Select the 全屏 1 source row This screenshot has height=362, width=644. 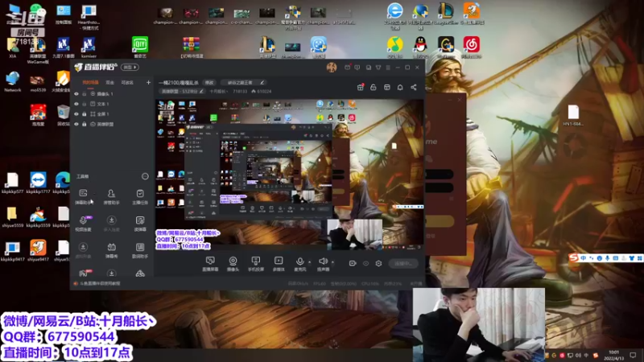(112, 113)
